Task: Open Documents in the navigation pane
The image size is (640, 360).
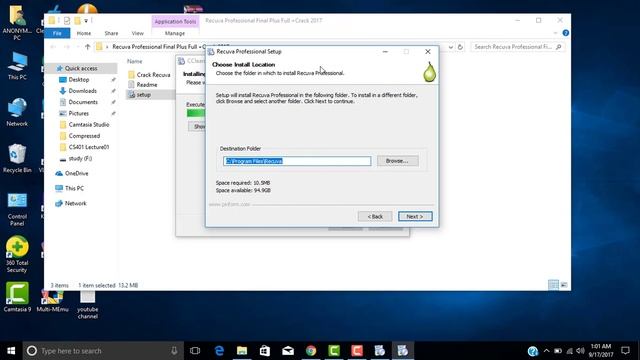Action: click(83, 102)
